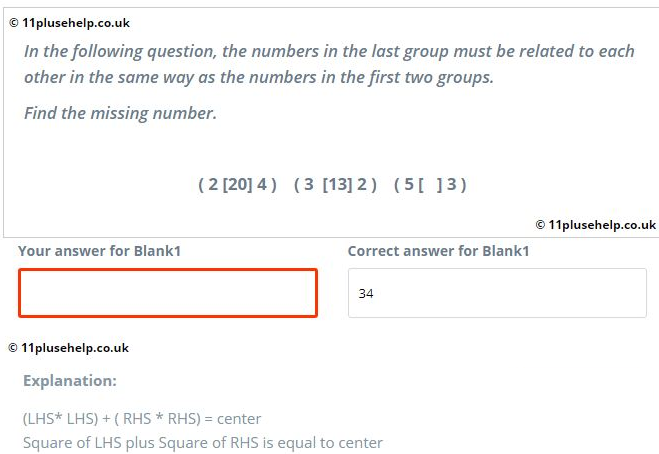
Task: Select the Explanation heading
Action: 70,381
